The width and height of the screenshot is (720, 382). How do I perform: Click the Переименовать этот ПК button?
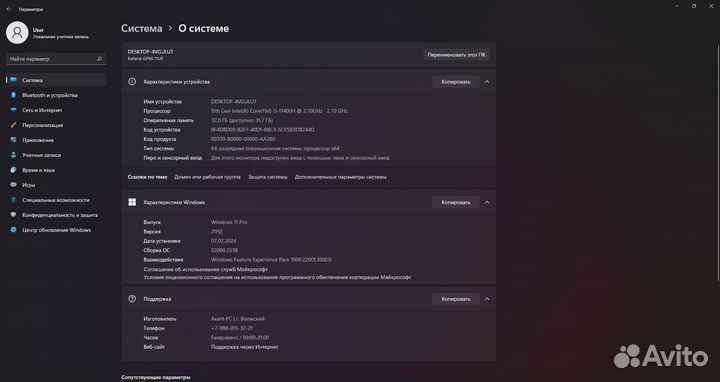[x=456, y=55]
